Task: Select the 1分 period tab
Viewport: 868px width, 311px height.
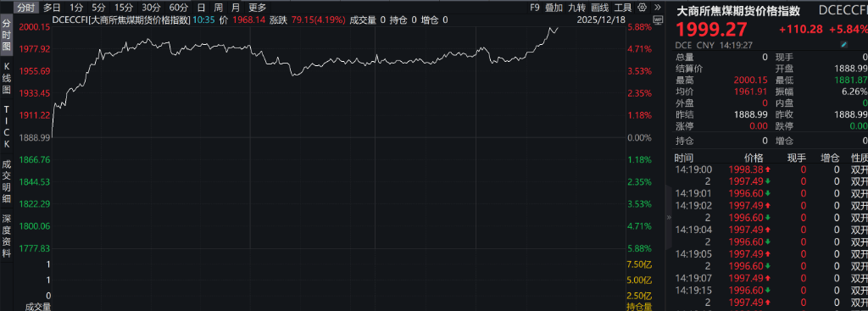Action: point(75,8)
